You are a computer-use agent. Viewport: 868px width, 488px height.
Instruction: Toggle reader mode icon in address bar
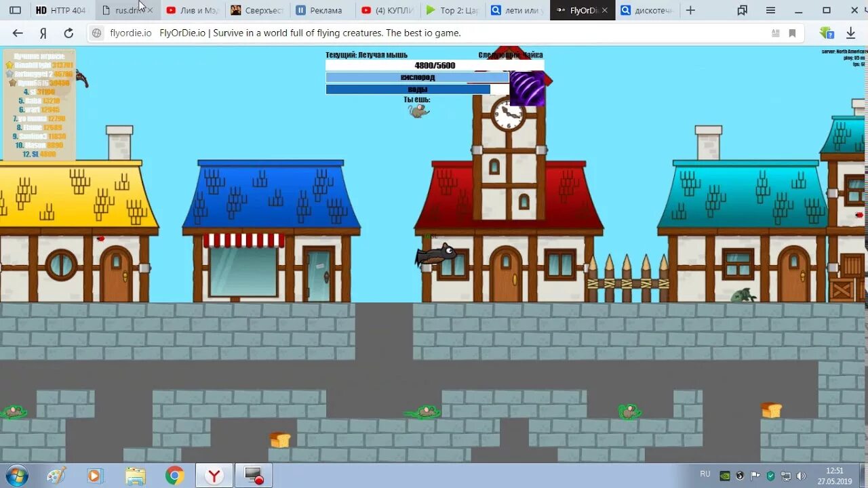pyautogui.click(x=775, y=33)
